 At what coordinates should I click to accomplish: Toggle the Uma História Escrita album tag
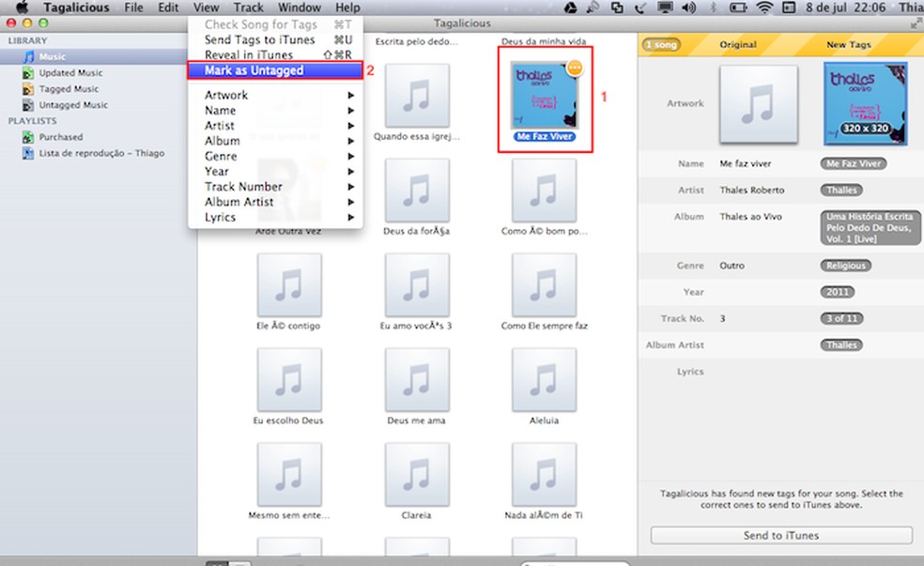pyautogui.click(x=870, y=228)
